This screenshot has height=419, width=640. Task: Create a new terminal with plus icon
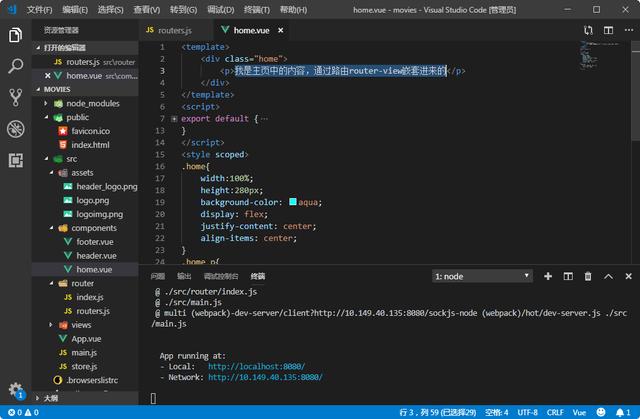[548, 276]
